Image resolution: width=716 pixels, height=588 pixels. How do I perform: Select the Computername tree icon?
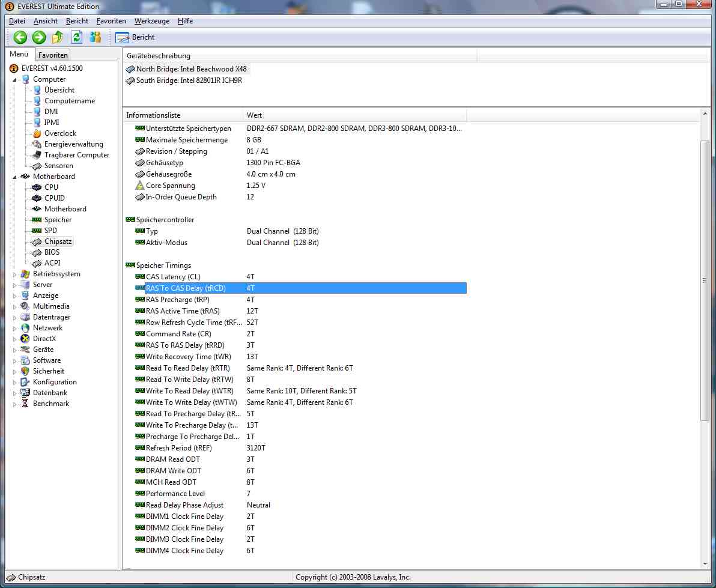click(37, 101)
